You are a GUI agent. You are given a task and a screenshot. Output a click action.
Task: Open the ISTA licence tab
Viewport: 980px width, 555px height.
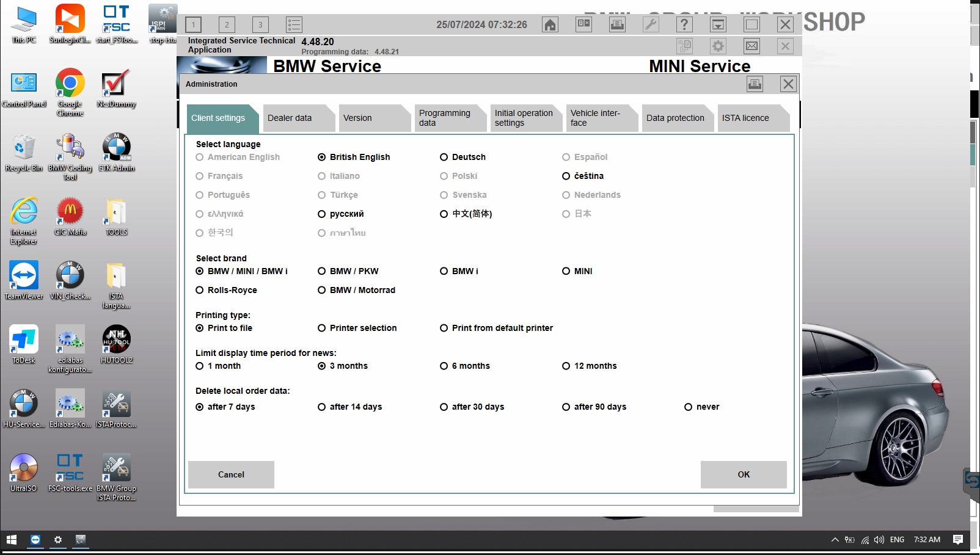click(747, 118)
